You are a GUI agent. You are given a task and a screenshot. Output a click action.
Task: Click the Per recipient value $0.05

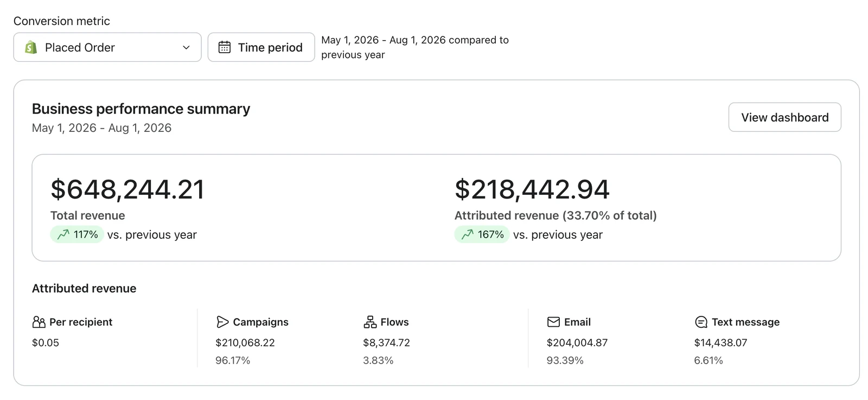click(x=46, y=342)
